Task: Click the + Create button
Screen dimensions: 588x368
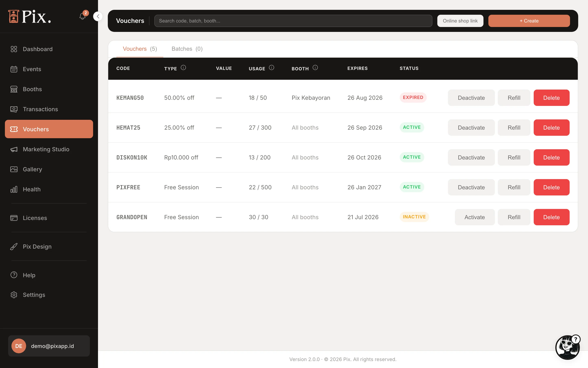Action: click(529, 21)
